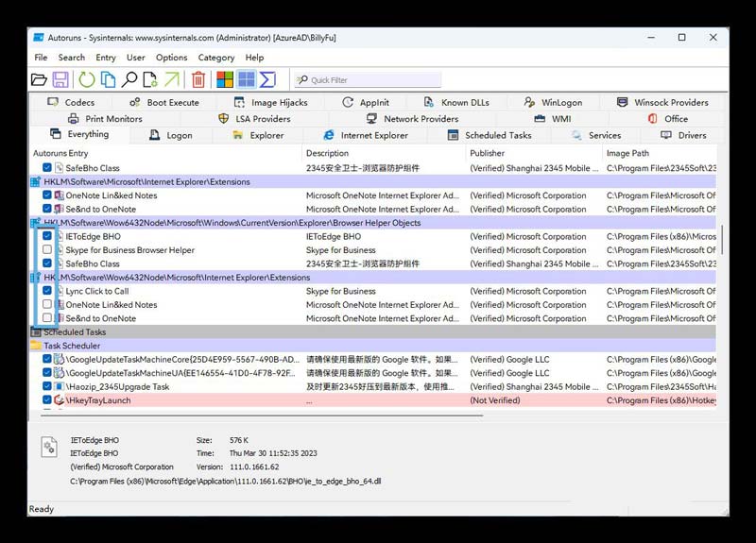The image size is (756, 543).
Task: Click the red Delete trash icon
Action: pos(198,79)
